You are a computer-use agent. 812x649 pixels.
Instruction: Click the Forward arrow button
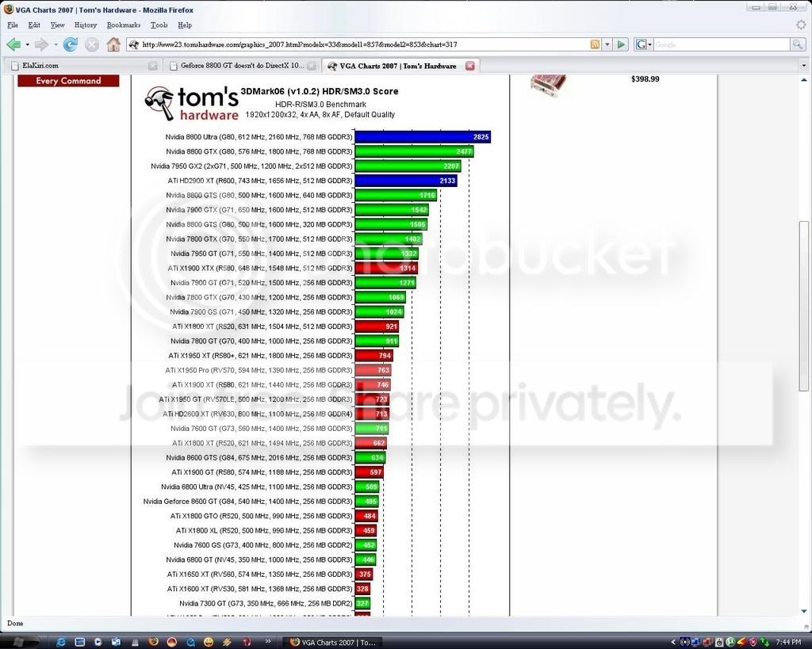point(41,44)
